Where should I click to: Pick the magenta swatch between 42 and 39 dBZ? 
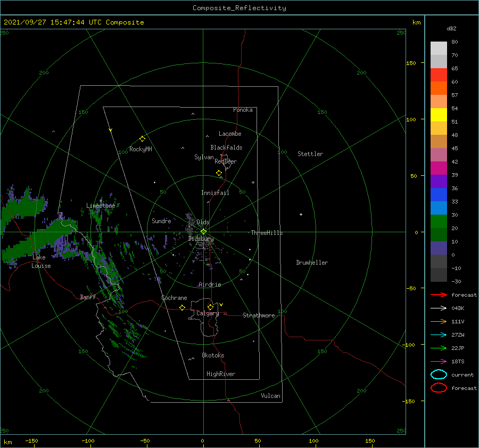439,168
